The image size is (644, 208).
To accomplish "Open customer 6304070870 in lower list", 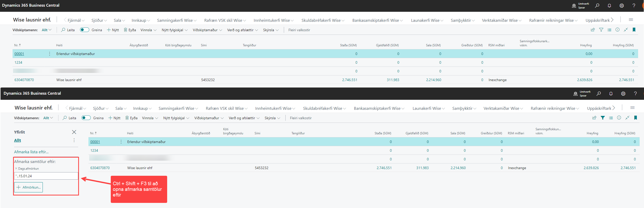I will pyautogui.click(x=100, y=168).
